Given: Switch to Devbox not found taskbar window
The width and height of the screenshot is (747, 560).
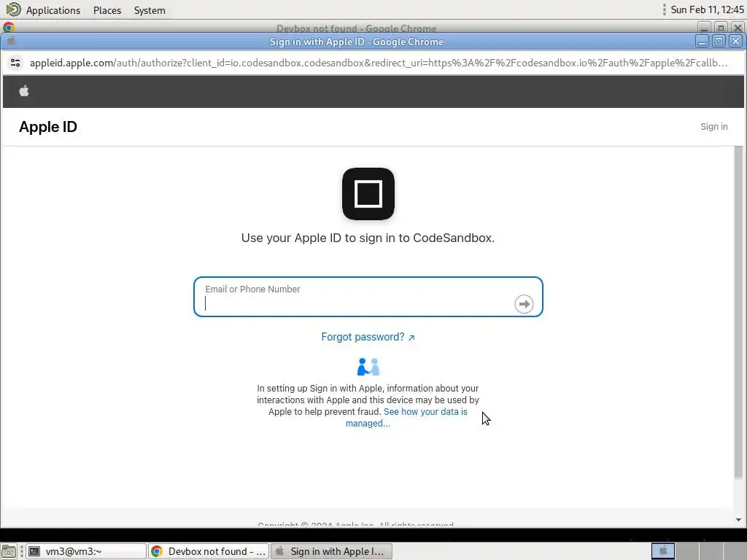Looking at the screenshot, I should (209, 551).
